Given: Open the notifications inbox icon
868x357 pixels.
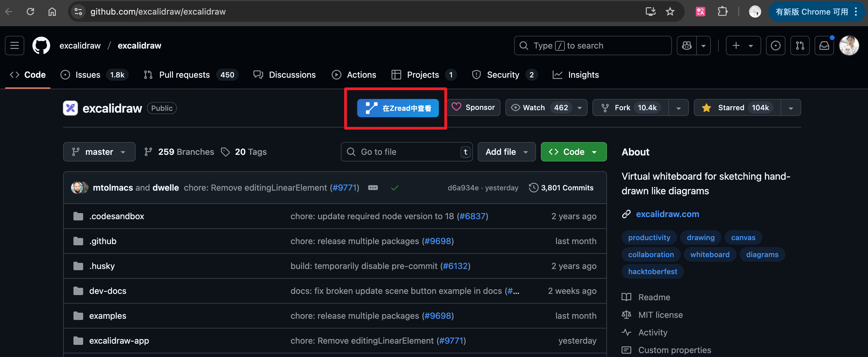Looking at the screenshot, I should pyautogui.click(x=824, y=46).
